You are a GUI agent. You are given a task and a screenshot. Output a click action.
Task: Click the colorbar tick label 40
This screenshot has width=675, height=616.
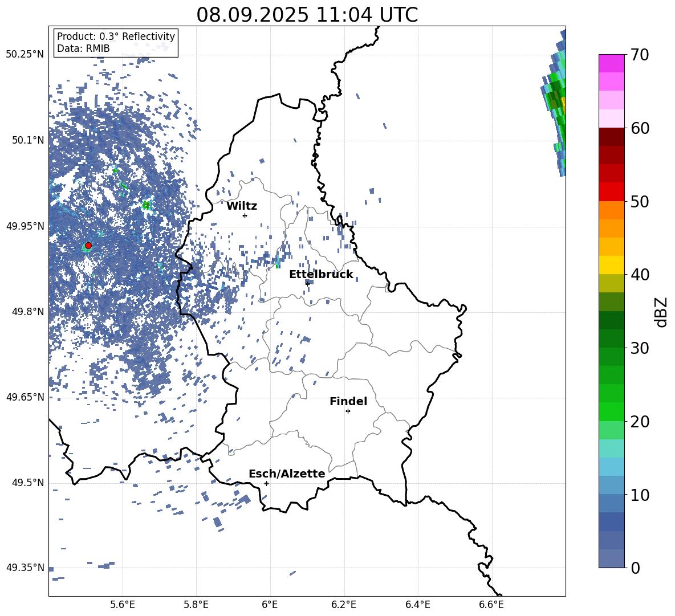tap(640, 275)
